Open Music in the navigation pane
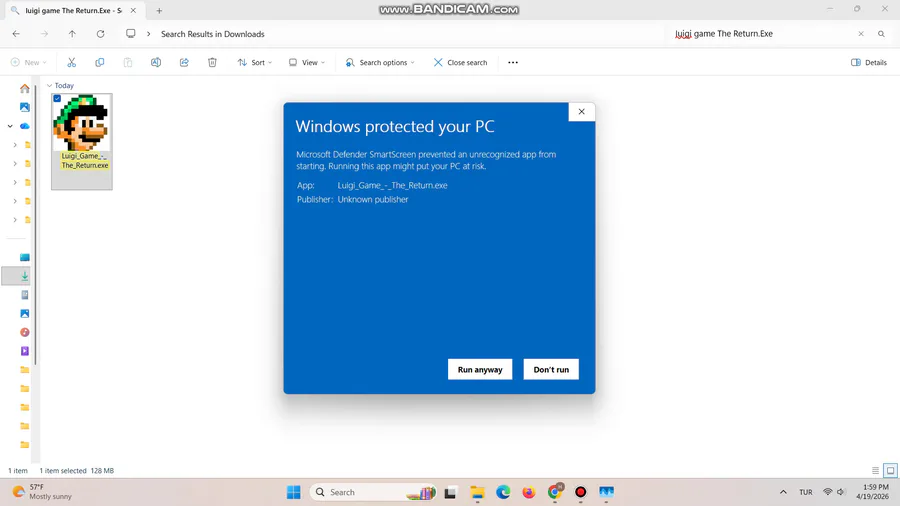The height and width of the screenshot is (506, 900). pos(25,332)
